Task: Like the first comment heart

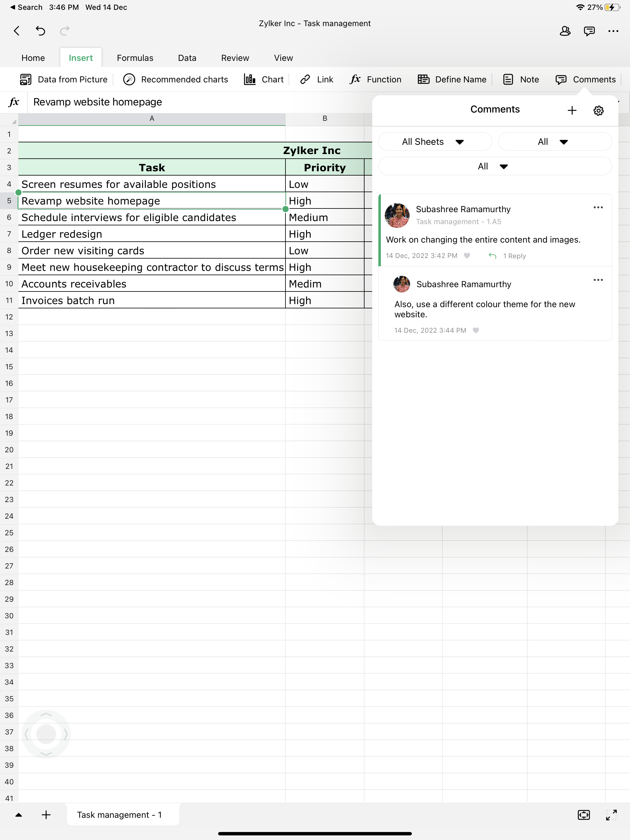Action: [467, 256]
